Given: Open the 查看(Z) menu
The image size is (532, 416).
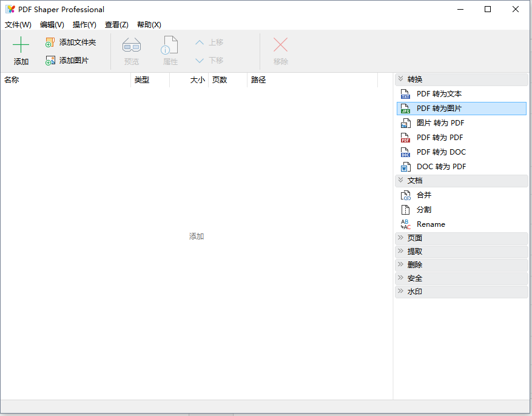Looking at the screenshot, I should click(x=116, y=25).
